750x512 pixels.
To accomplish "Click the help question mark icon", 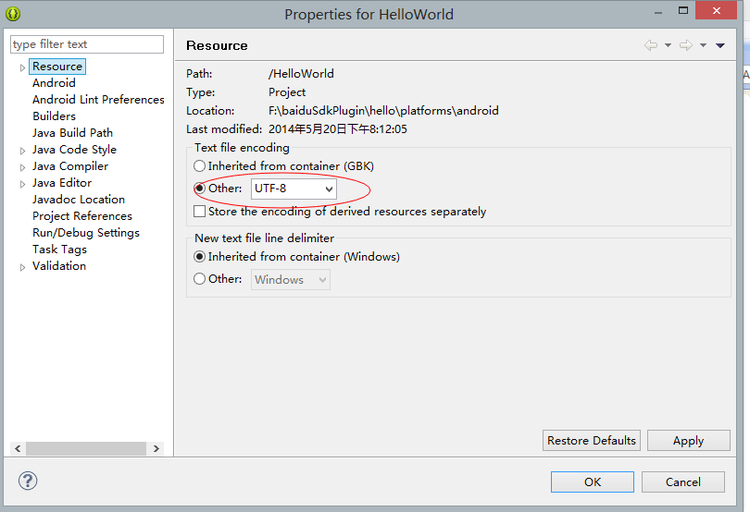I will 28,481.
